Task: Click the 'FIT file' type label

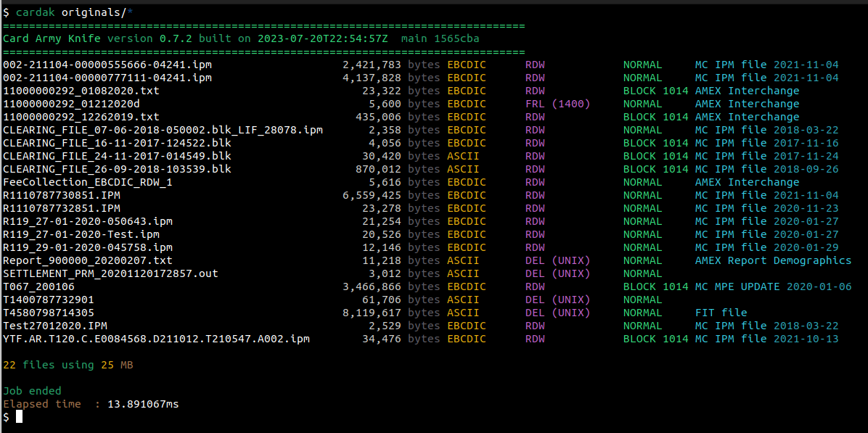Action: [721, 313]
